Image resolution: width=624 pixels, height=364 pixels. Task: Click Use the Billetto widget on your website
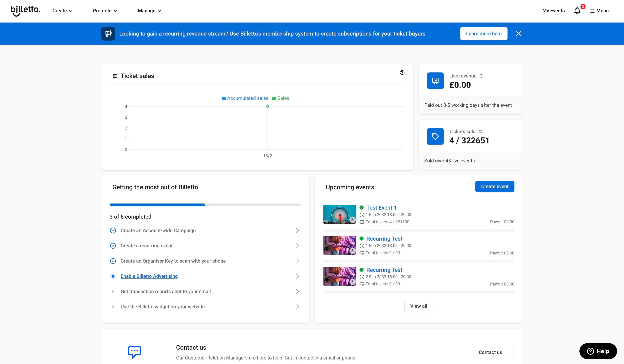coord(163,307)
